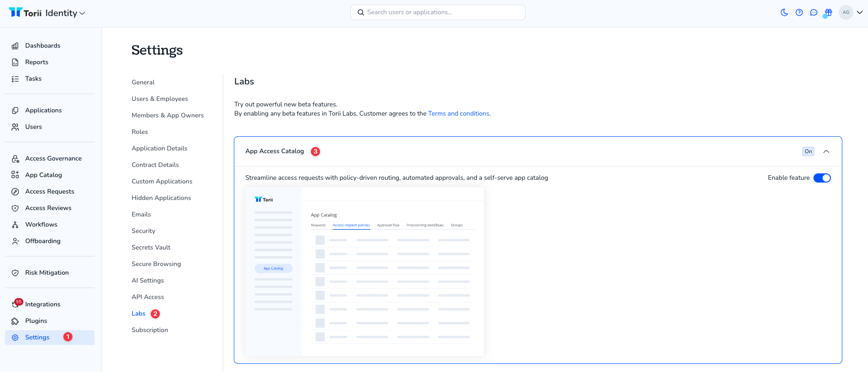Navigate to Workflows
The image size is (868, 372).
(41, 224)
